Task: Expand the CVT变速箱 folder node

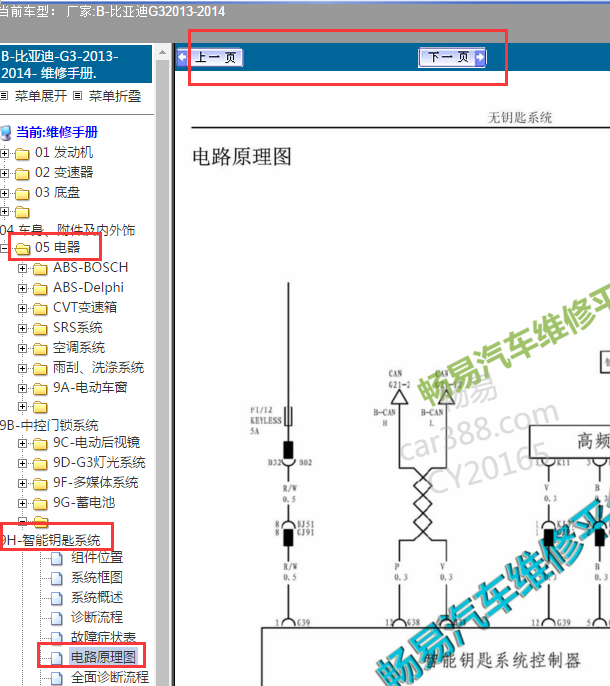Action: pos(22,308)
